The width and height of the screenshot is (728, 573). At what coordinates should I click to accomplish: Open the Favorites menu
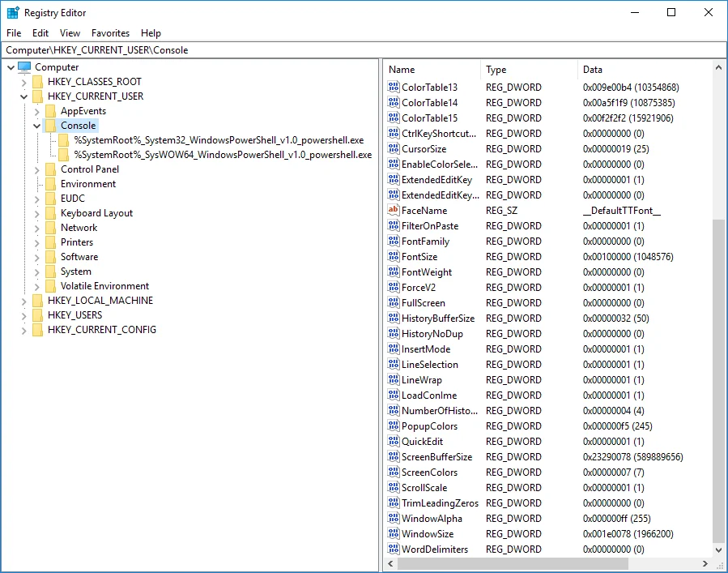coord(110,33)
